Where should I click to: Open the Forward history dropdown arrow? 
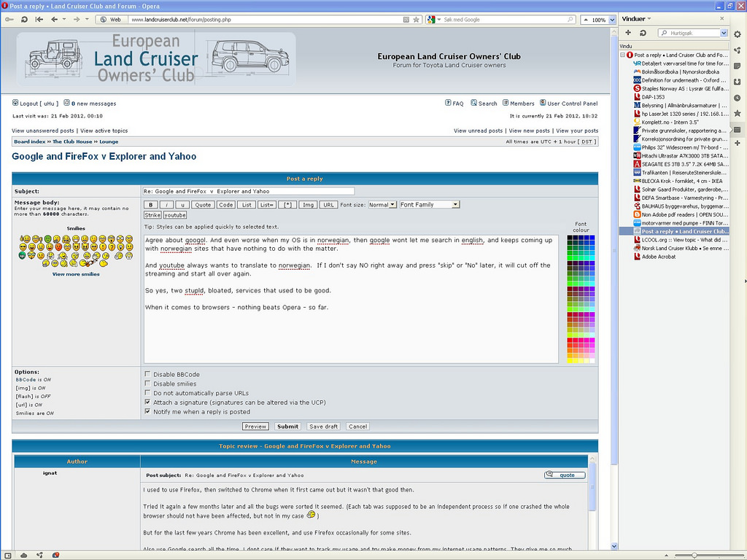(87, 20)
